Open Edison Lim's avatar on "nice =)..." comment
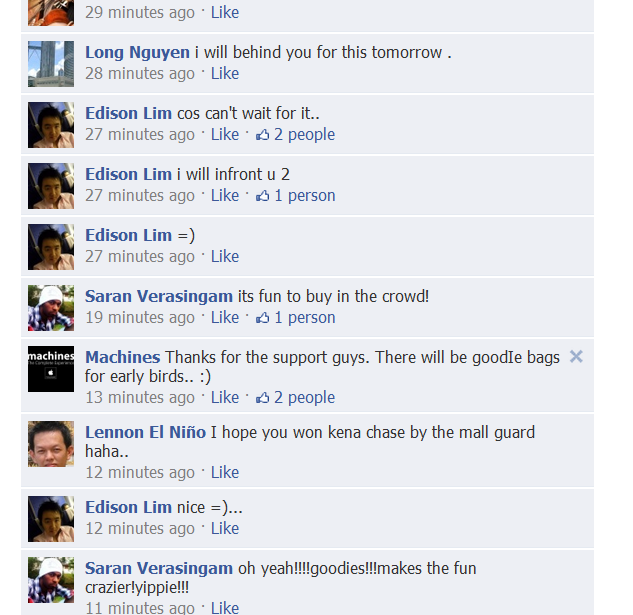The image size is (633, 615). point(51,519)
